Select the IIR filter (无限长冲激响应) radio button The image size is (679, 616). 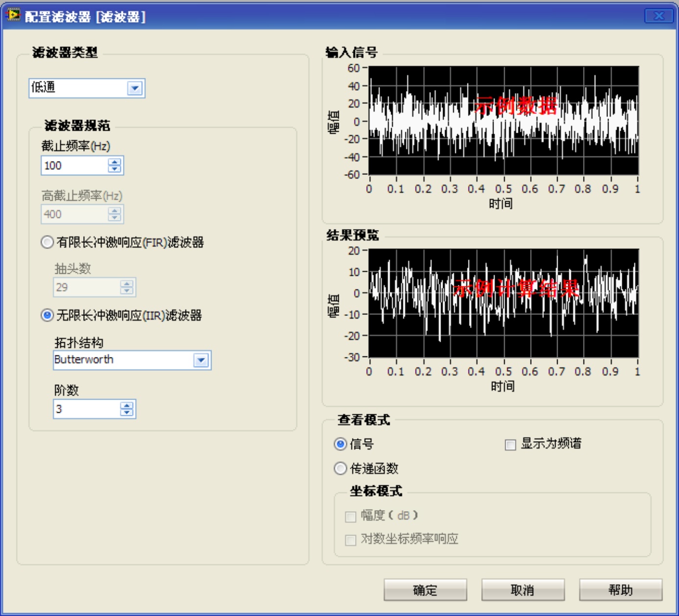[x=47, y=315]
